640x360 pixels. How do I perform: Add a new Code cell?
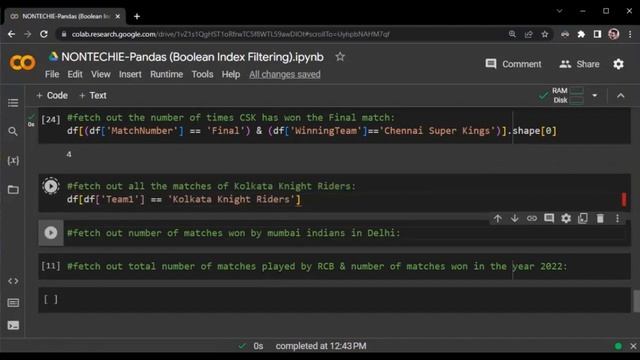52,96
